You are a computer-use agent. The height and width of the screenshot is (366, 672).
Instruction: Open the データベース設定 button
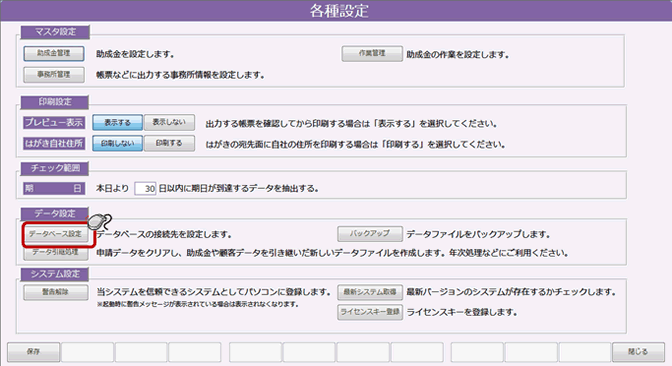pyautogui.click(x=56, y=234)
